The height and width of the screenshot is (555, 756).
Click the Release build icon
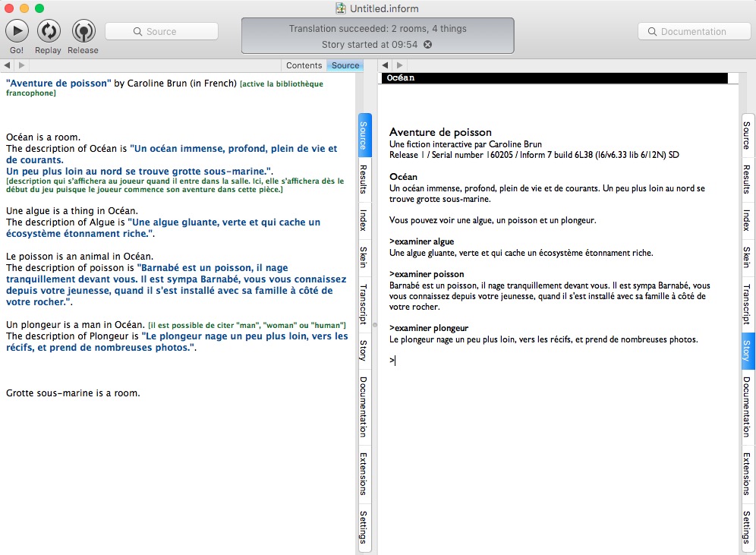(x=83, y=31)
